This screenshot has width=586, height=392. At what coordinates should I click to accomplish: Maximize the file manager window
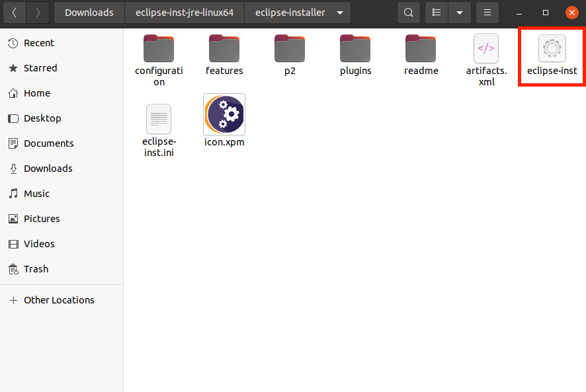(x=545, y=13)
